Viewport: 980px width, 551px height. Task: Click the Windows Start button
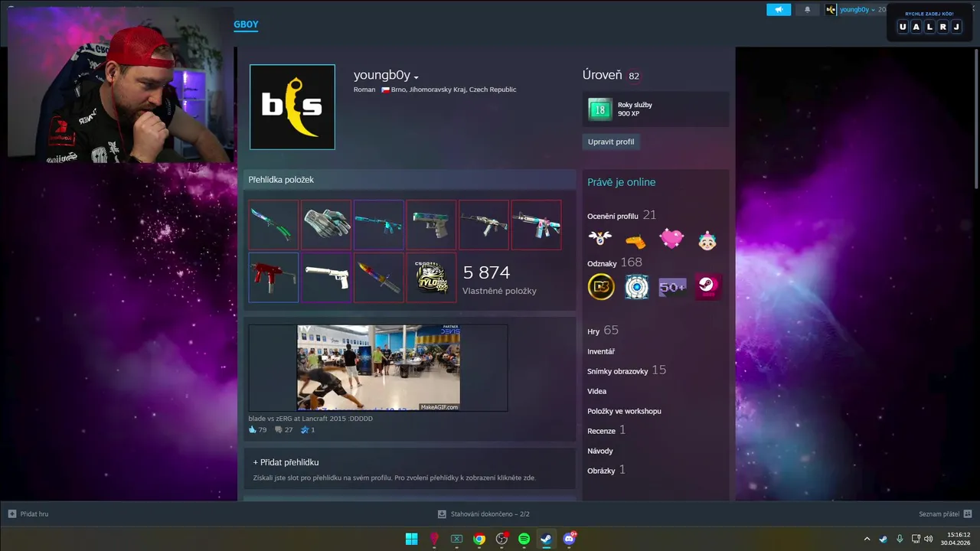tap(412, 539)
